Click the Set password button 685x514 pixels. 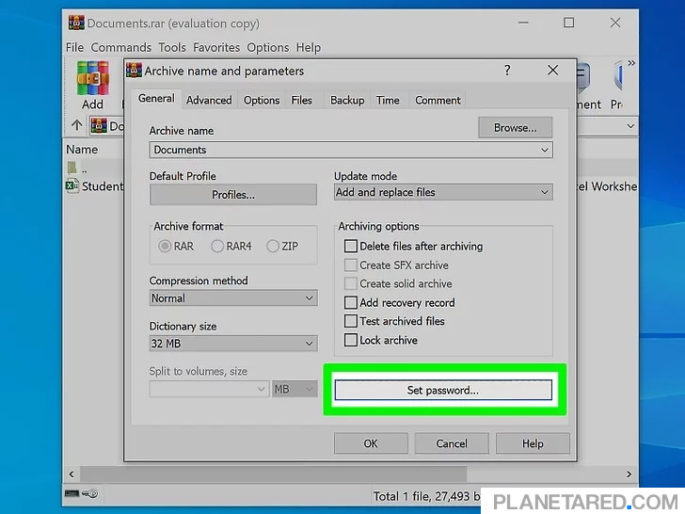(442, 390)
